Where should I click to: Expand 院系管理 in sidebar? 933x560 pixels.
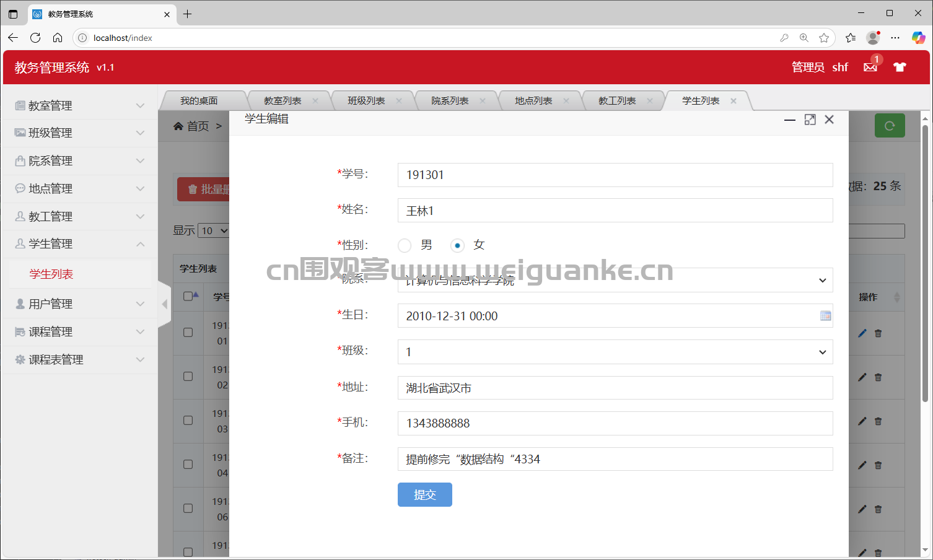(x=80, y=160)
